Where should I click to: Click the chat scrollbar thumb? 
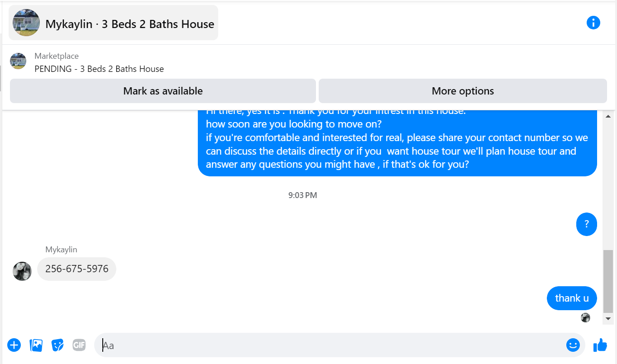click(x=608, y=281)
